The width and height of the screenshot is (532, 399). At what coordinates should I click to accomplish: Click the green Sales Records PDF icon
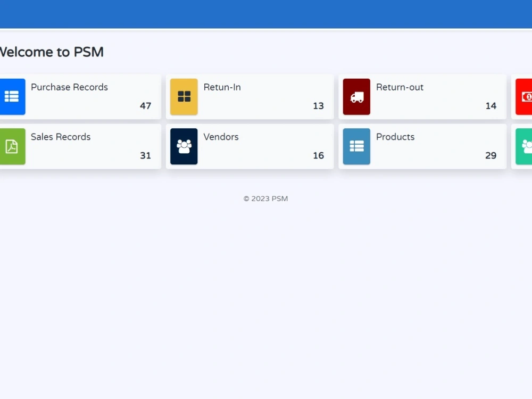pyautogui.click(x=12, y=146)
